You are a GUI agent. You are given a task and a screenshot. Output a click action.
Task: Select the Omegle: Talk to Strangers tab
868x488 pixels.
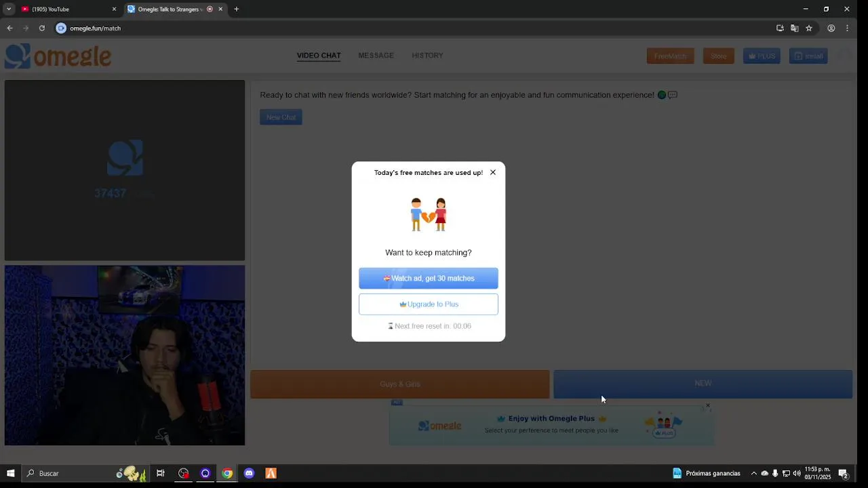pyautogui.click(x=170, y=9)
